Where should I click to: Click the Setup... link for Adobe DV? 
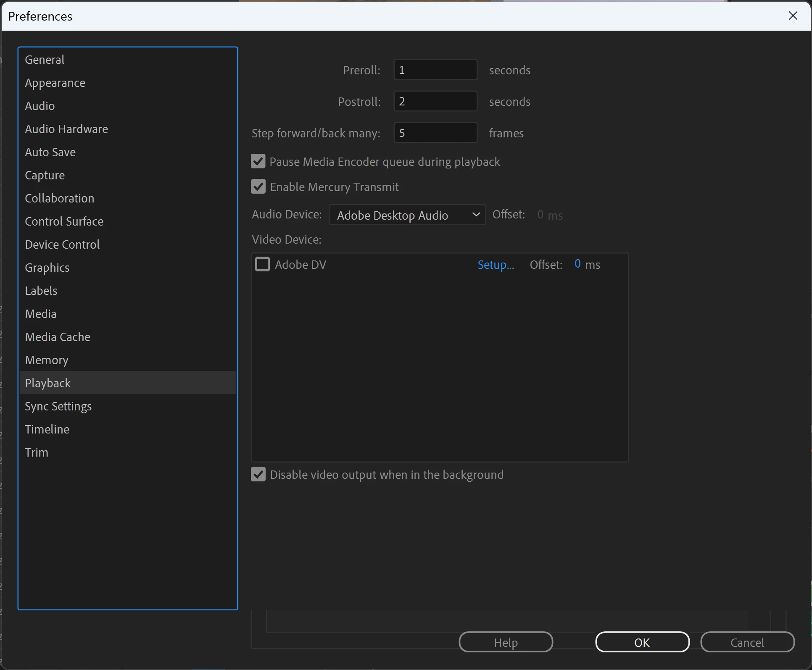[x=496, y=265]
